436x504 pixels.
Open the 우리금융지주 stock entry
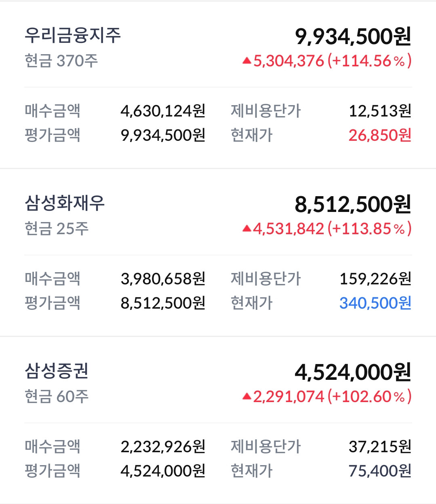[73, 36]
